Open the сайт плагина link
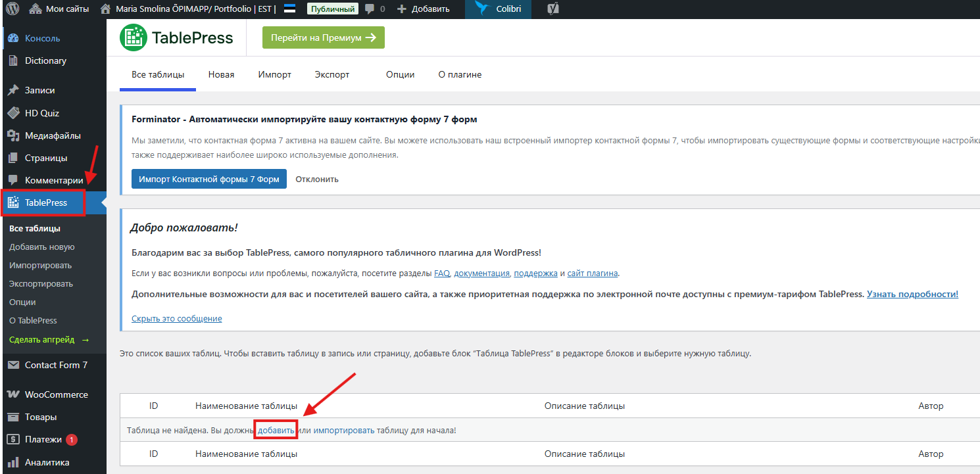 coord(593,273)
